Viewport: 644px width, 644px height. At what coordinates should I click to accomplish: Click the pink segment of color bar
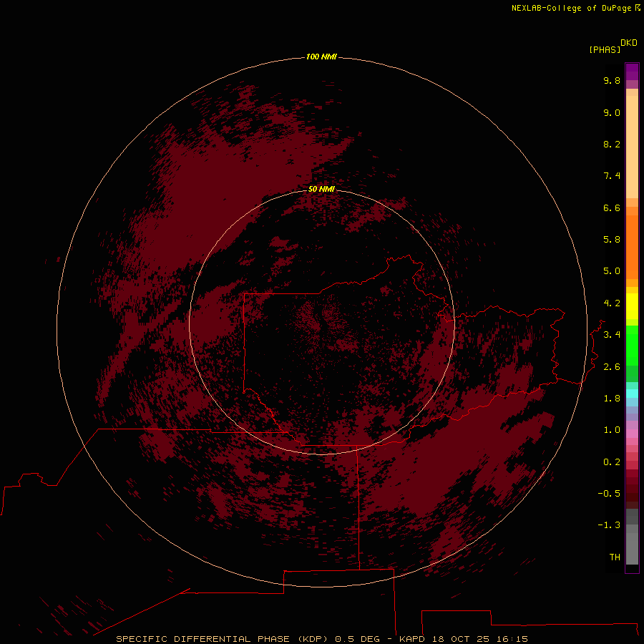(632, 434)
